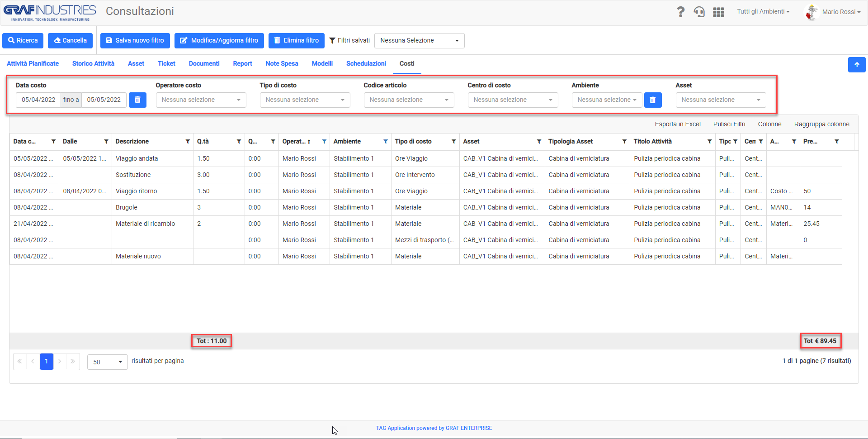Switch to the Storico Attività tab

pos(93,64)
